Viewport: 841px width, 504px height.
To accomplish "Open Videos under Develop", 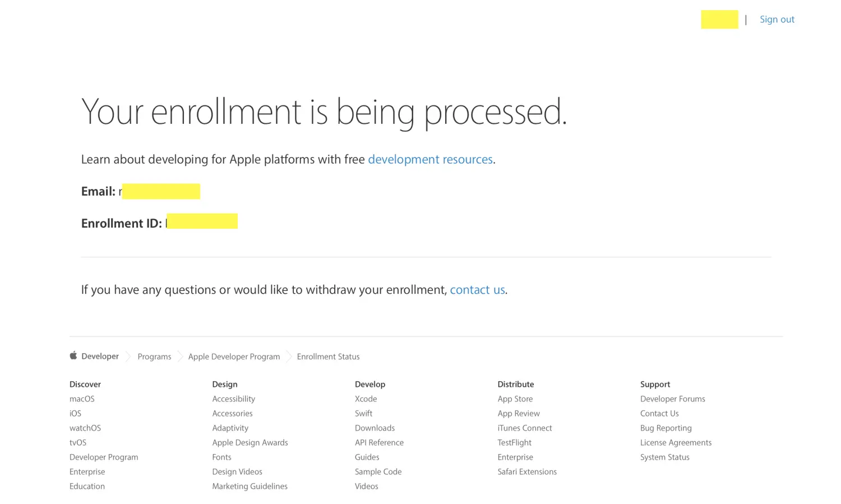I will 366,486.
